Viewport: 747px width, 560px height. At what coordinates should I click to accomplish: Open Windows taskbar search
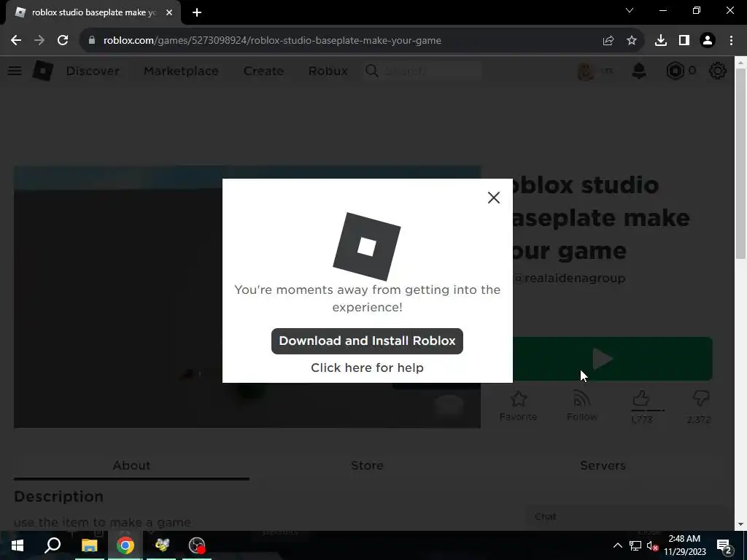point(53,545)
